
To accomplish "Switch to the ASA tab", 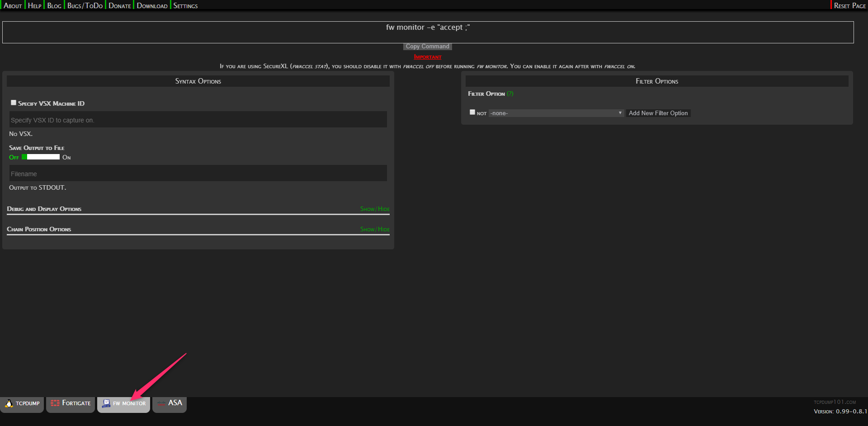I will pos(170,404).
